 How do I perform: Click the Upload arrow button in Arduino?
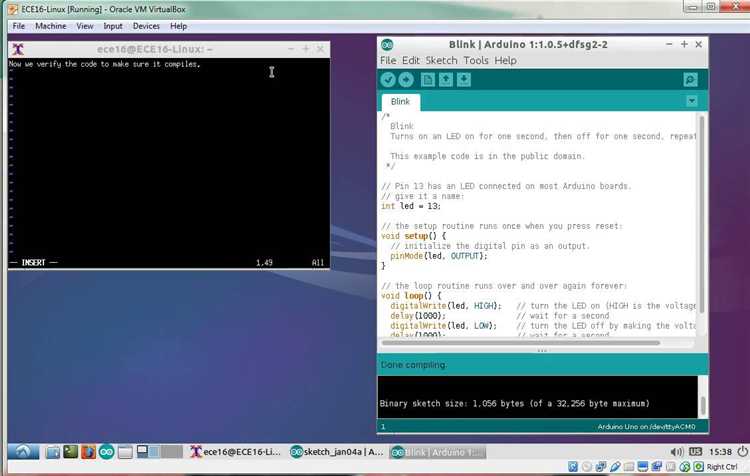click(406, 80)
